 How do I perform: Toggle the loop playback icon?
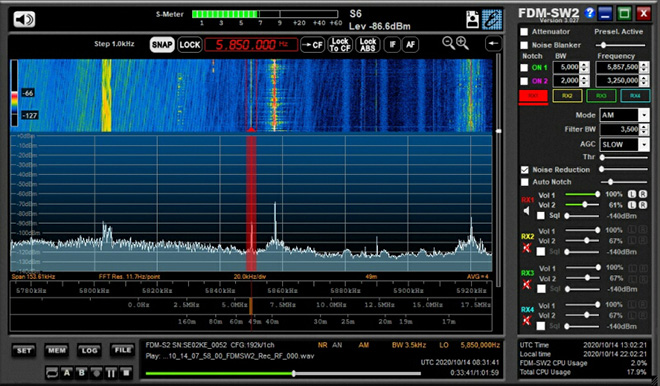click(52, 373)
